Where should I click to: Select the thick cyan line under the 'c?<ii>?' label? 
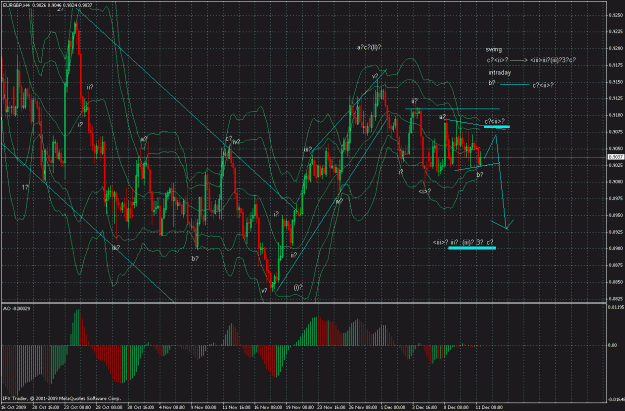pos(497,127)
